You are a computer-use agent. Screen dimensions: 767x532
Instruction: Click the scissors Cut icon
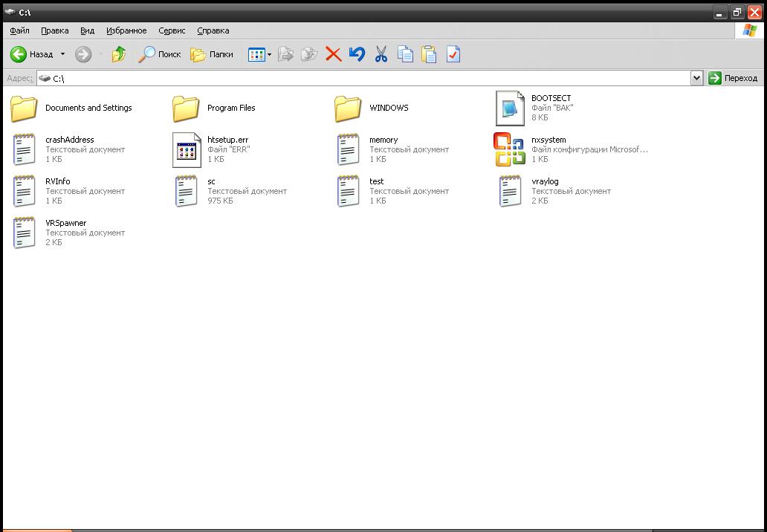click(x=381, y=54)
